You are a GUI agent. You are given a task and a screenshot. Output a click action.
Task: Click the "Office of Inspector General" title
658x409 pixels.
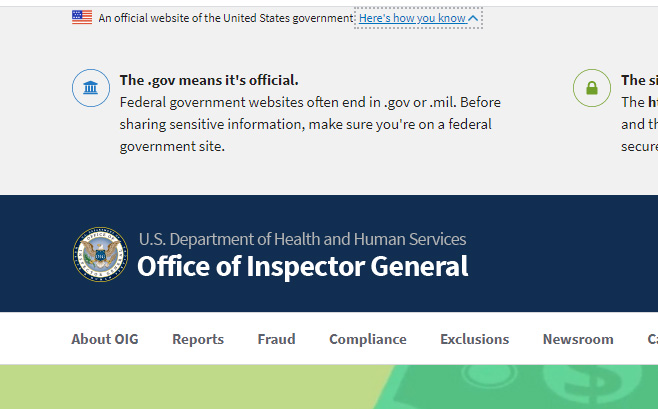click(x=302, y=266)
